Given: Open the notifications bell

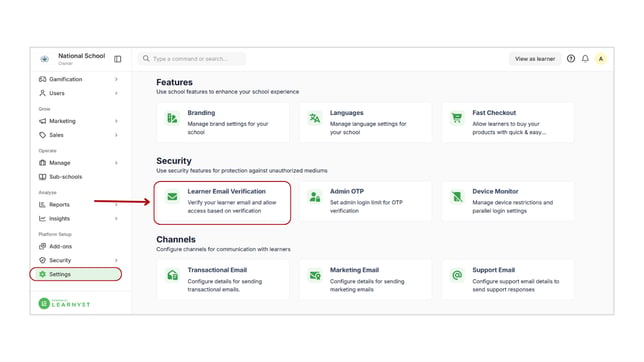Looking at the screenshot, I should [x=585, y=59].
